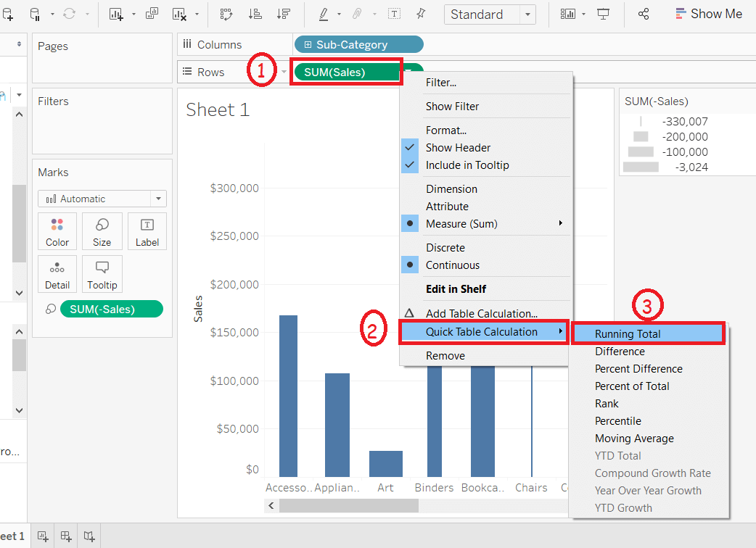This screenshot has height=548, width=756.
Task: Click the Sub-Category pill on Columns
Action: pyautogui.click(x=358, y=44)
